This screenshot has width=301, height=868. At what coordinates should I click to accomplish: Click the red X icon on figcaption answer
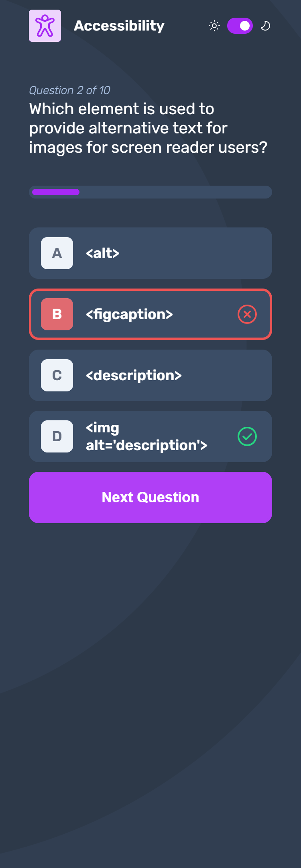[x=247, y=314]
